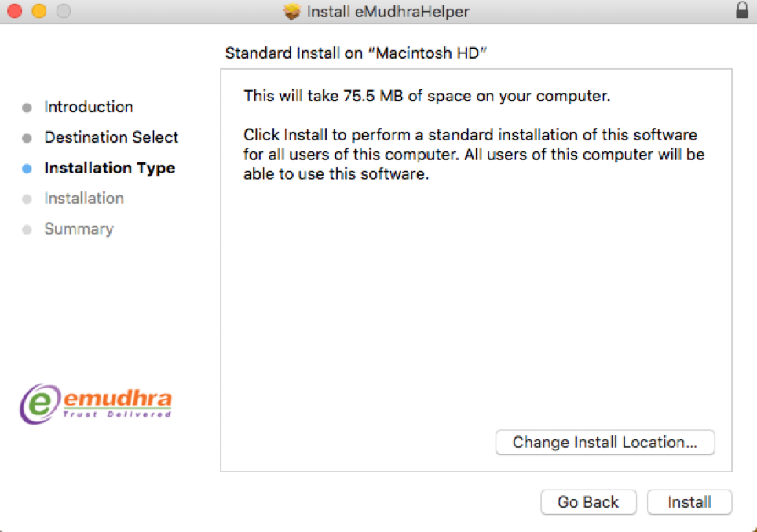
Task: Click the bullet beside Destination Select
Action: 27,138
